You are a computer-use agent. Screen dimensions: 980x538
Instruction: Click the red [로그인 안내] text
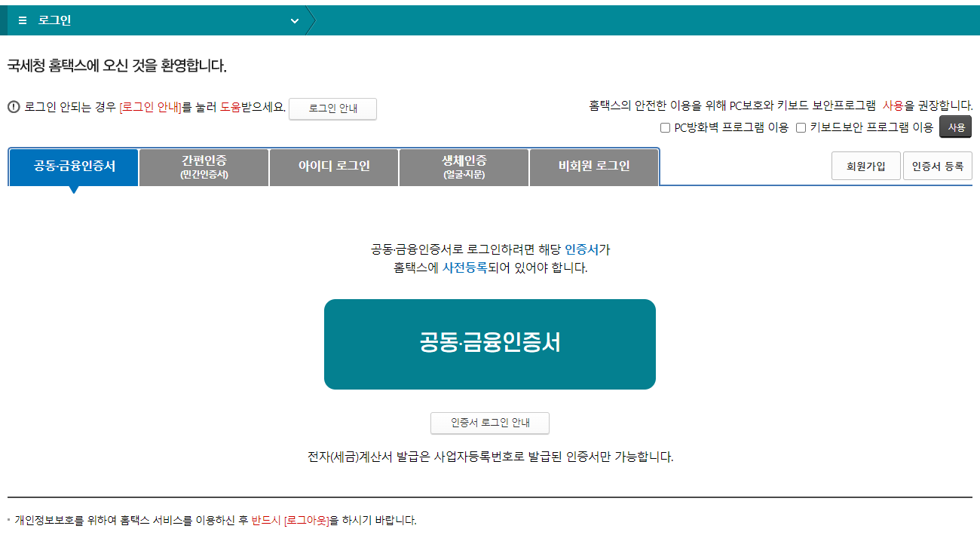[x=151, y=107]
